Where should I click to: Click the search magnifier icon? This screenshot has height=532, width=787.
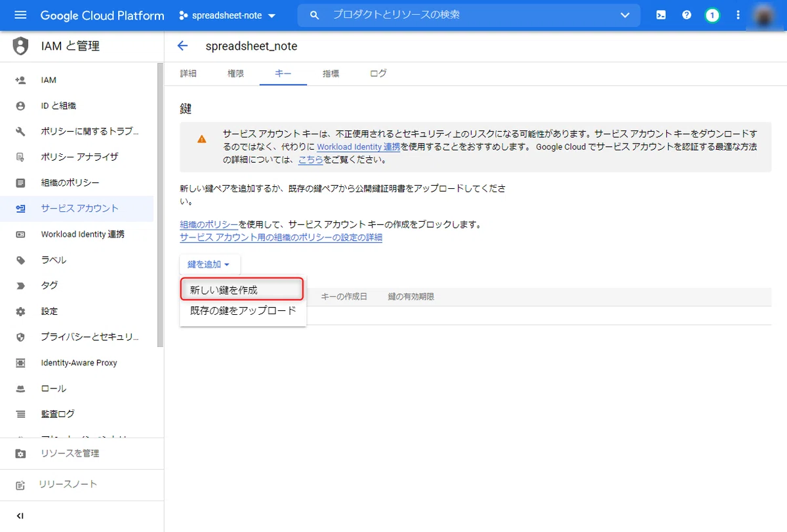point(315,15)
